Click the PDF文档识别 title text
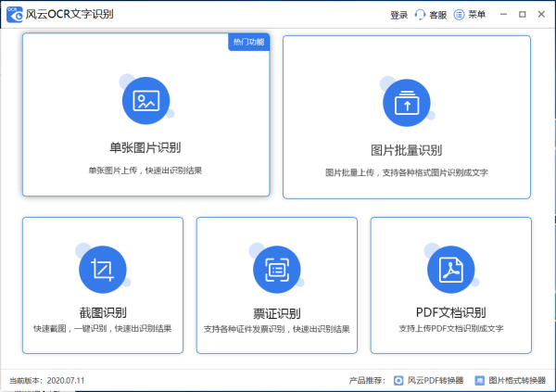The height and width of the screenshot is (392, 556). [450, 312]
